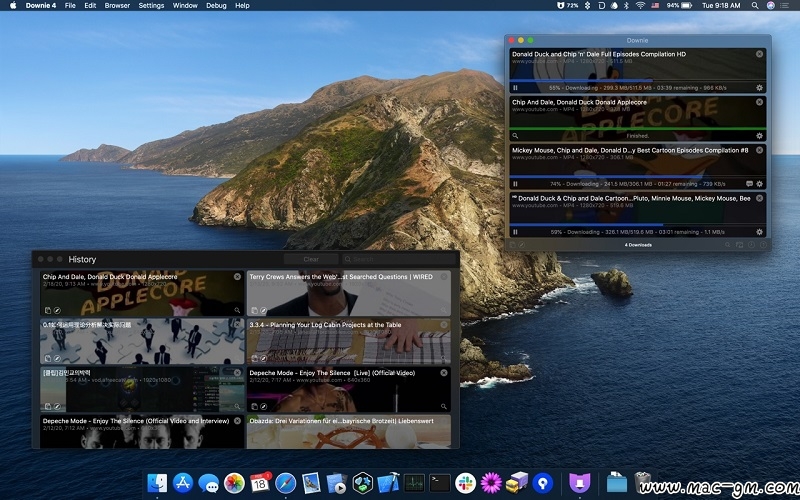Click the clipboard icon in Downie's bottom-left corner
This screenshot has width=800, height=500.
tap(513, 245)
